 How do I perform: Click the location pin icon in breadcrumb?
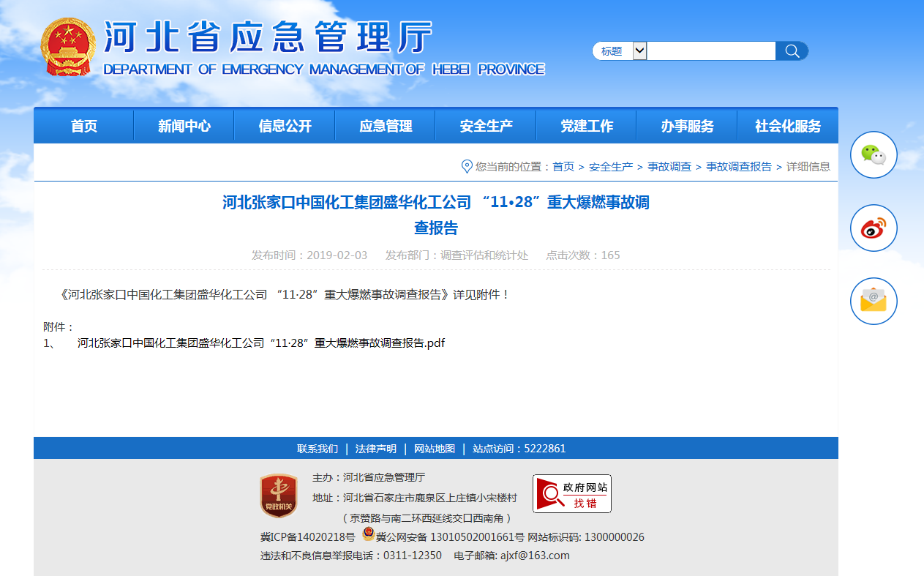[x=467, y=166]
